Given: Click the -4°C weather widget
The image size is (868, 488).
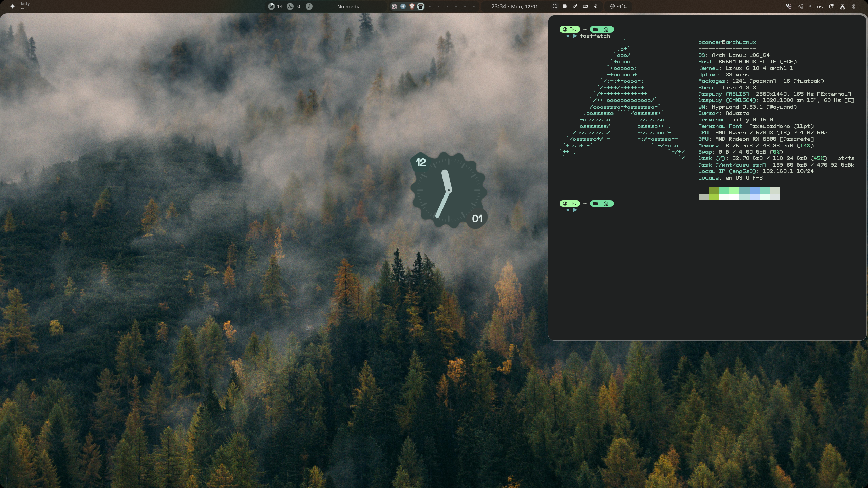Looking at the screenshot, I should 618,6.
